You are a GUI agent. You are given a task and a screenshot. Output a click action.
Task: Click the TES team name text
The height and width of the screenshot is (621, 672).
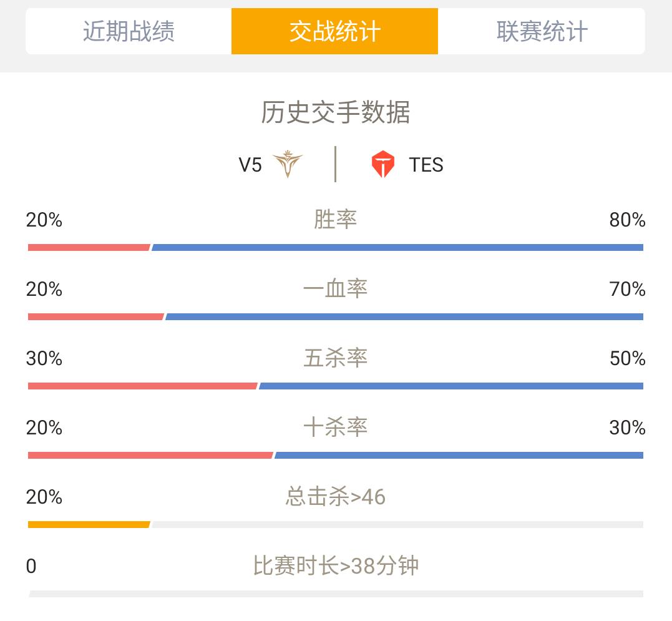pyautogui.click(x=426, y=165)
